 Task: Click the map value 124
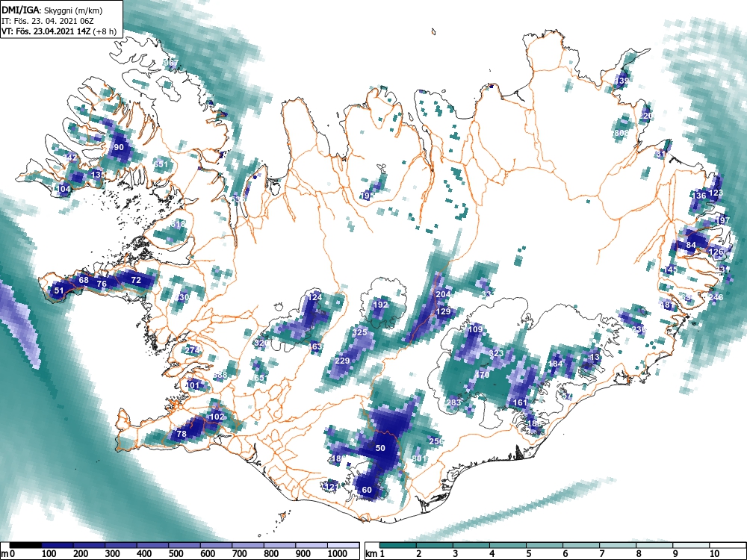[x=315, y=297]
